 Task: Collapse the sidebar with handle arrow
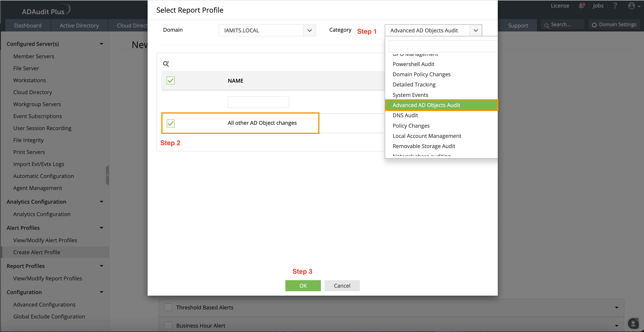pyautogui.click(x=107, y=175)
